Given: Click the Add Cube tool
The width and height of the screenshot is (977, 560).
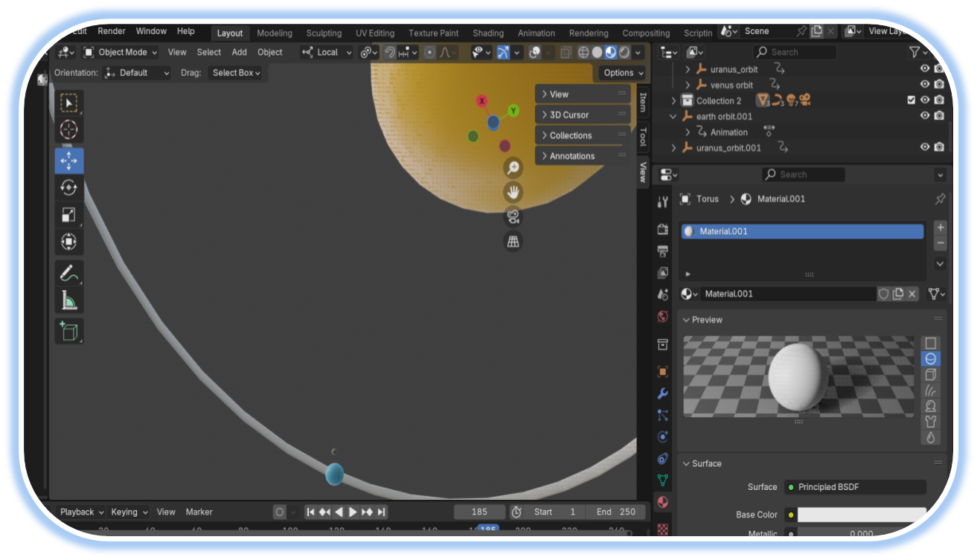Looking at the screenshot, I should [x=68, y=331].
